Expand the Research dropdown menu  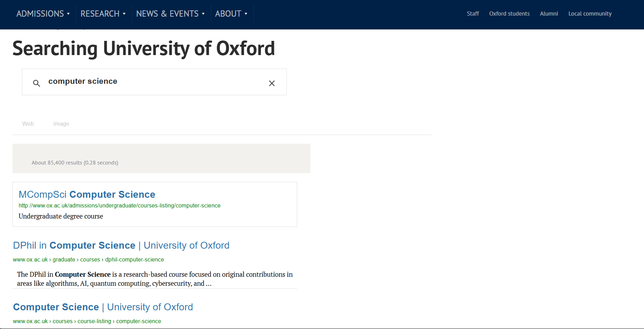[103, 14]
